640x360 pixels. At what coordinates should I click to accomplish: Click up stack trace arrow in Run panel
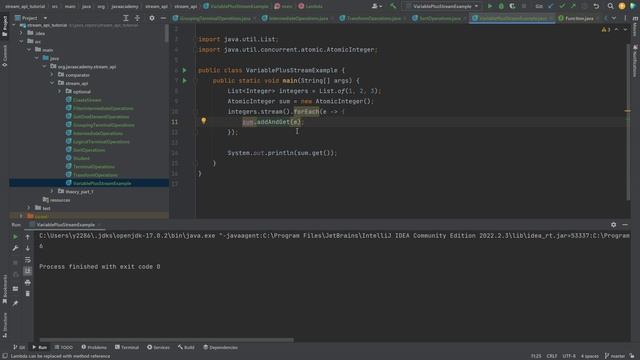(x=28, y=237)
